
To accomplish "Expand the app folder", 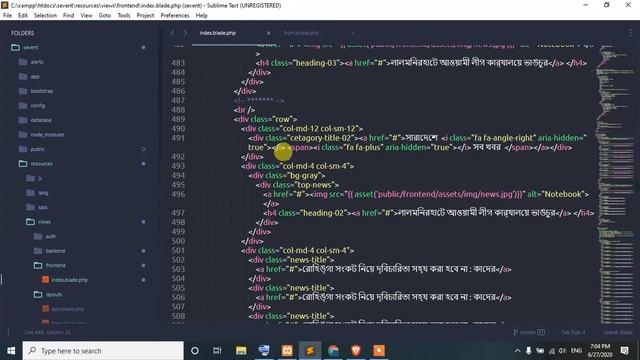I will click(35, 77).
